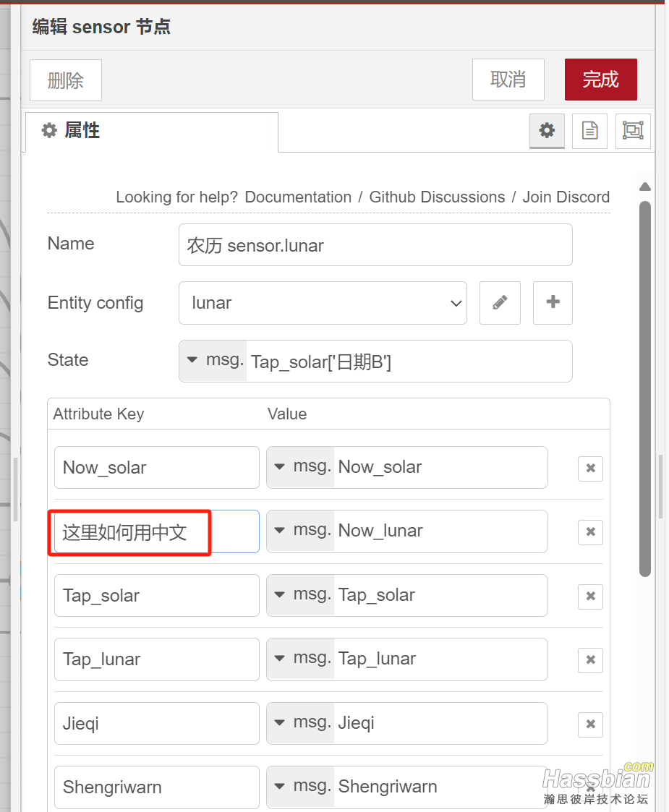Open the Documentation link

(298, 197)
